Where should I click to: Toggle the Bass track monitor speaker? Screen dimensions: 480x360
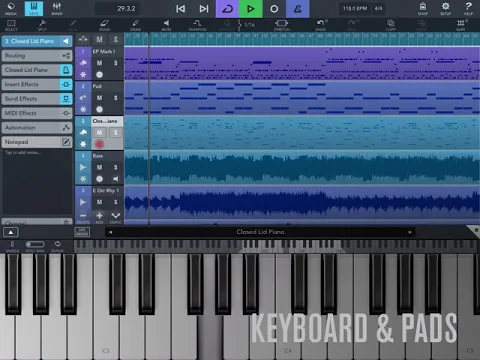[x=115, y=179]
